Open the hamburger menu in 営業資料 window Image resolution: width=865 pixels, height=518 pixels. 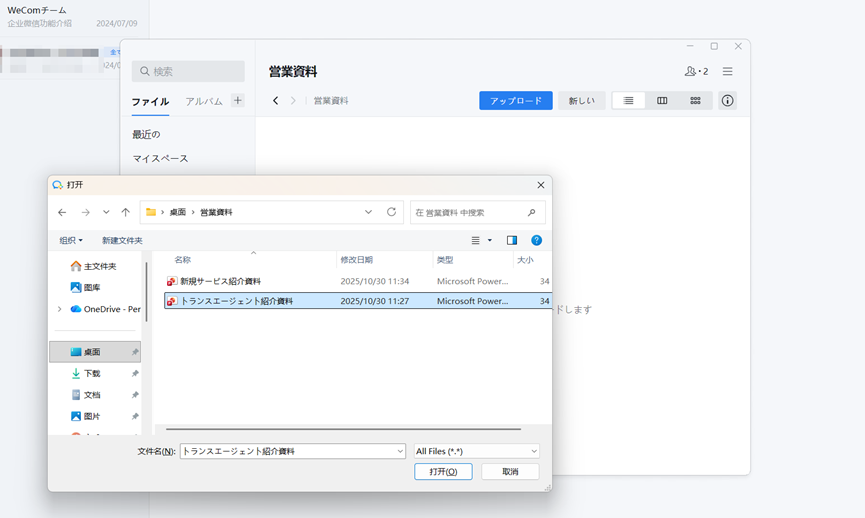727,72
